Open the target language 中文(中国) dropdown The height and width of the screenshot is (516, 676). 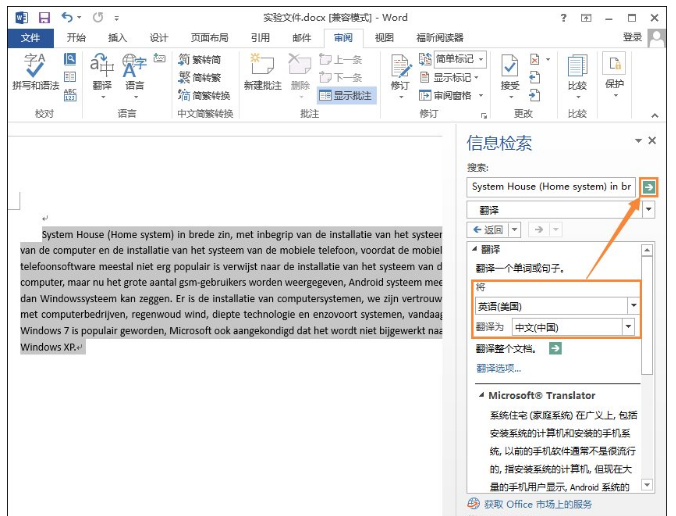628,327
